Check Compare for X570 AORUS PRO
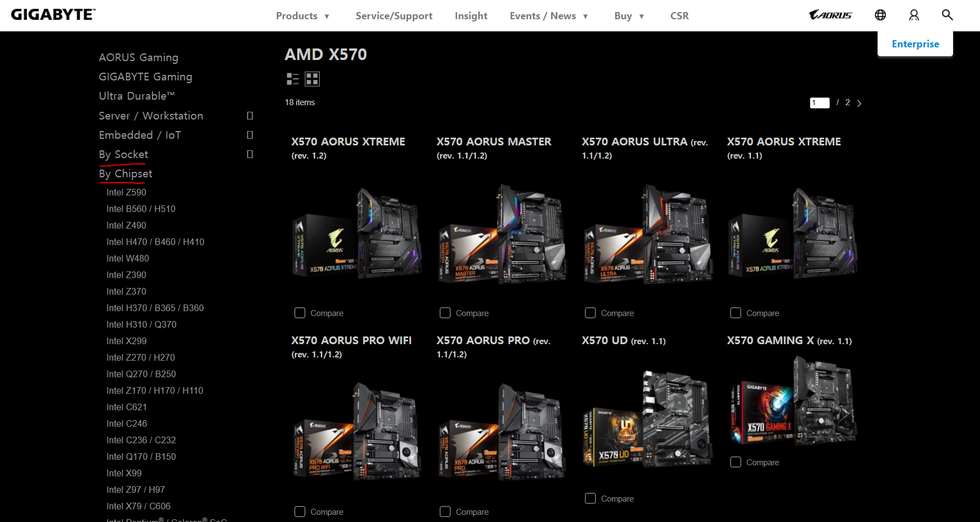Screen dimensions: 980x522 click(445, 512)
